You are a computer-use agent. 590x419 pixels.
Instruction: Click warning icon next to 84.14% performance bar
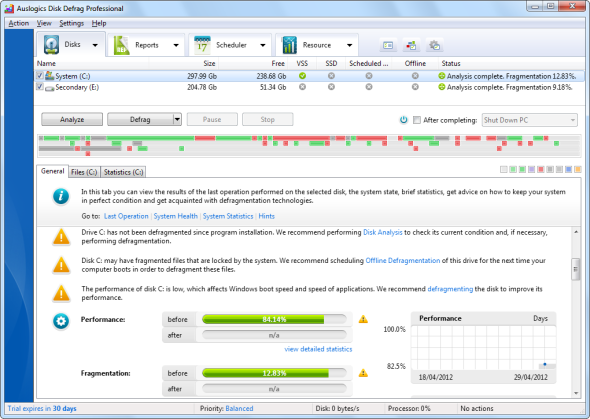point(363,319)
